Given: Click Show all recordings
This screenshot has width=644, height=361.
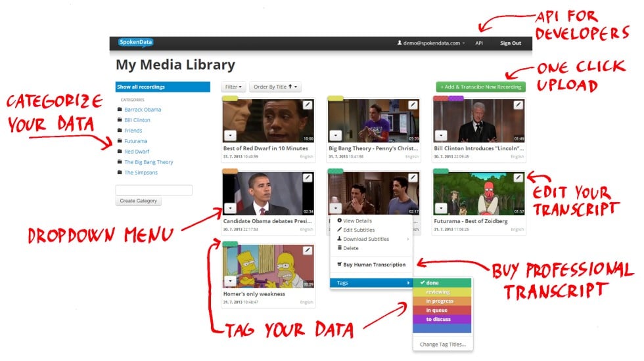Looking at the screenshot, I should point(163,87).
